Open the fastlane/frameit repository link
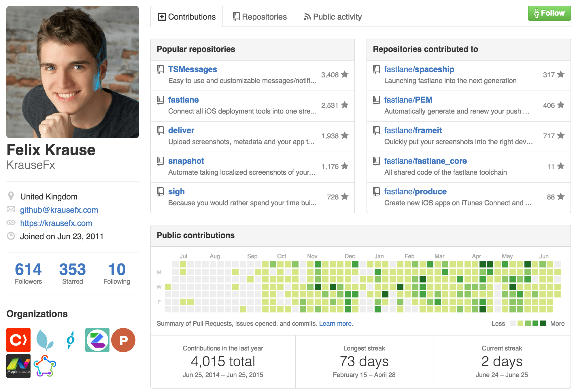Viewport: 574px width, 392px height. (x=413, y=130)
